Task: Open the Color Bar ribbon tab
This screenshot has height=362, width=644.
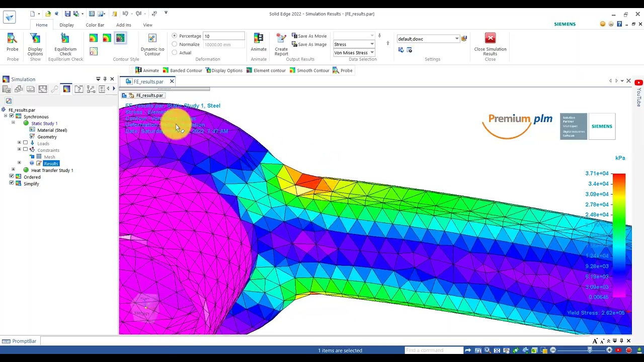Action: tap(95, 25)
